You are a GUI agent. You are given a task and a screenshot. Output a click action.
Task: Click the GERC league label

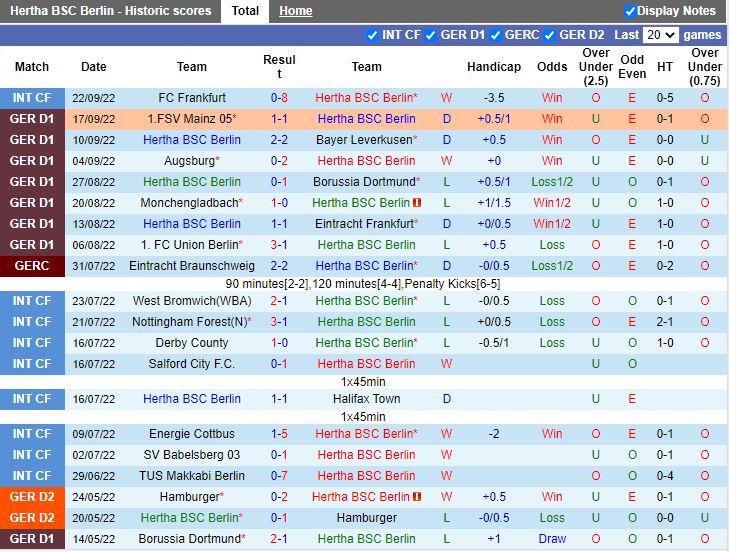point(32,266)
